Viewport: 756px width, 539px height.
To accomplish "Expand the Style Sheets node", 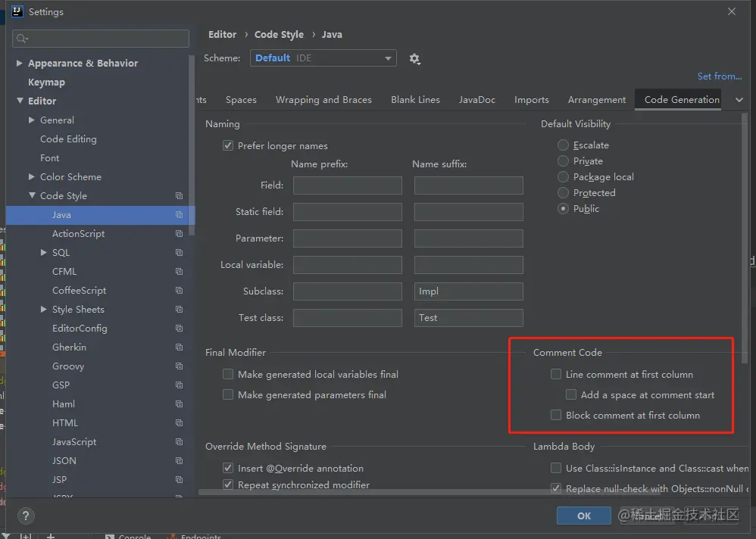I will tap(43, 309).
